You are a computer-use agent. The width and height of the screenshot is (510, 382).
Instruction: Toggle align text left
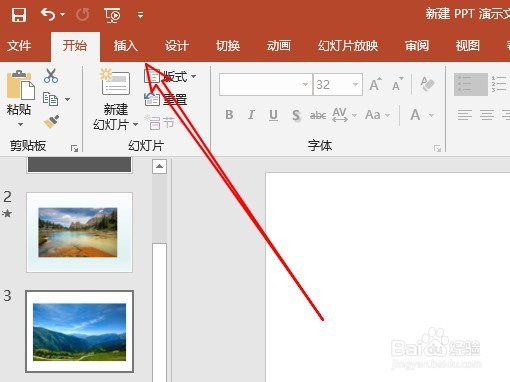pyautogui.click(x=465, y=115)
